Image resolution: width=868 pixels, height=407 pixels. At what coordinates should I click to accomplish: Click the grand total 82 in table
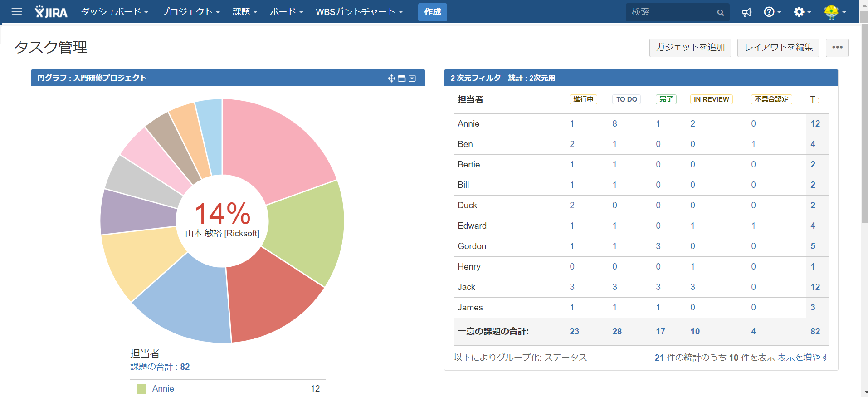pyautogui.click(x=815, y=332)
